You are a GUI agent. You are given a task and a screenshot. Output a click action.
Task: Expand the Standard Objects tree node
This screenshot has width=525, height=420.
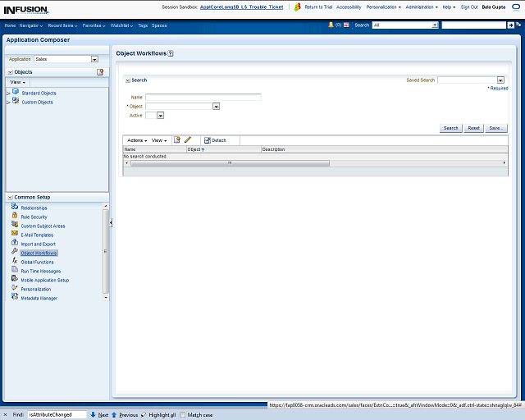click(8, 94)
